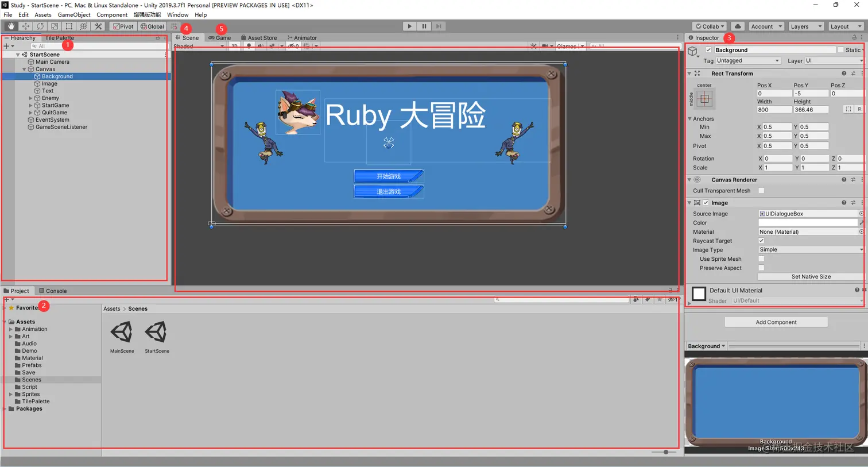Screen dimensions: 868x467
Task: Toggle scene lighting in the Scene view
Action: coord(249,46)
